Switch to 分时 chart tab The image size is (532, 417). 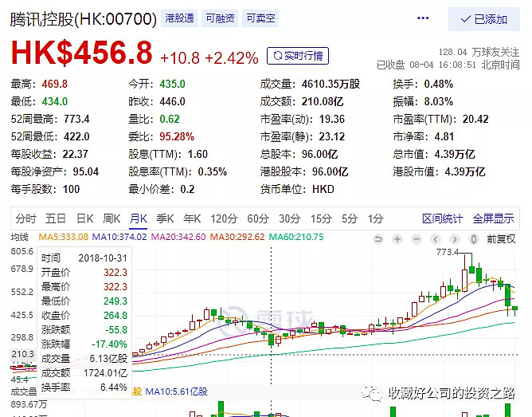(x=25, y=218)
